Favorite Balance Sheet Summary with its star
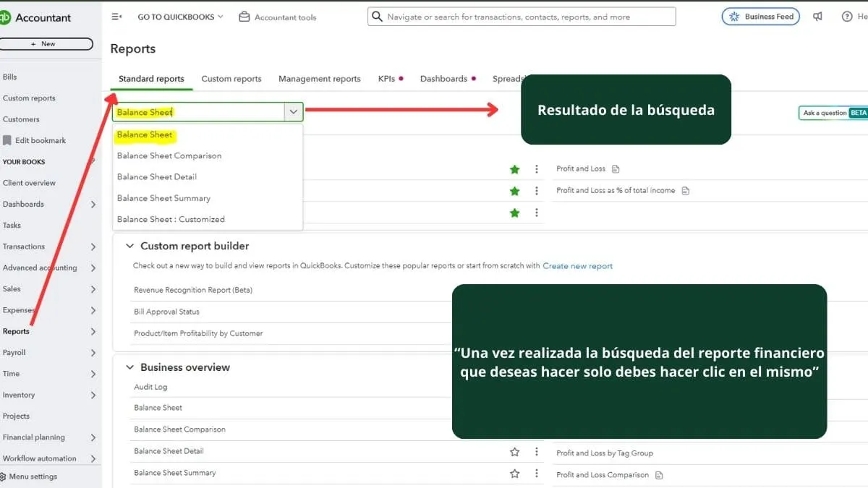The width and height of the screenshot is (868, 488). [514, 474]
